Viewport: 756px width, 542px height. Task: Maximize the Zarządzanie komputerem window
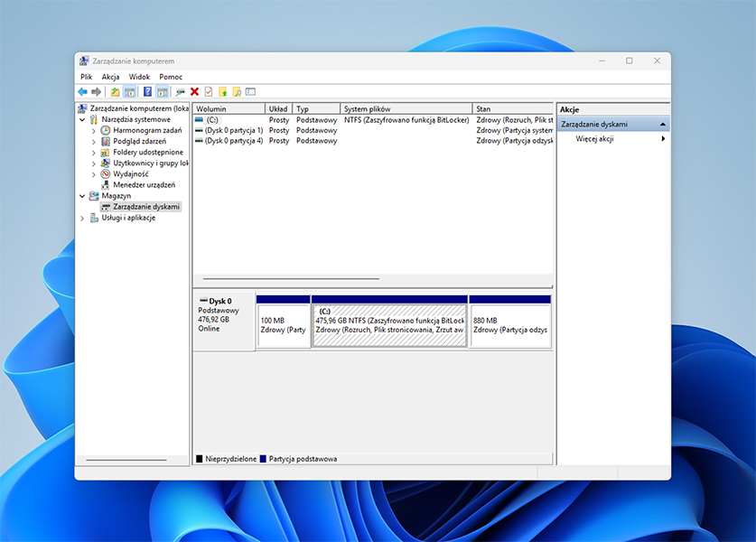pyautogui.click(x=630, y=61)
